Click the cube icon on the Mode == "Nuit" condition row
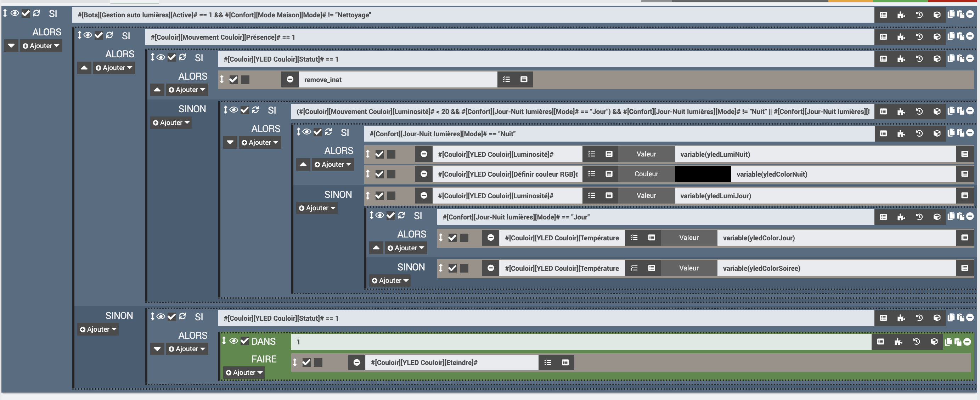 pyautogui.click(x=937, y=133)
